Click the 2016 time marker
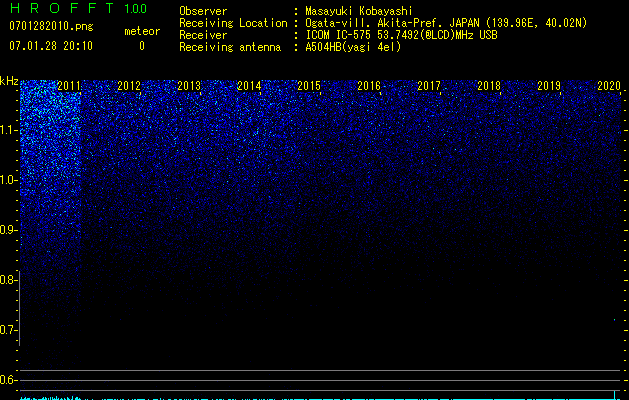The width and height of the screenshot is (629, 400). pos(369,86)
